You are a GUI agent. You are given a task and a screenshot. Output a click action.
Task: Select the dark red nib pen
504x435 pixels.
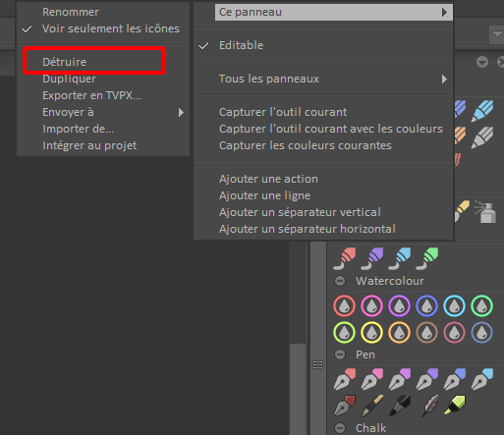(x=345, y=406)
